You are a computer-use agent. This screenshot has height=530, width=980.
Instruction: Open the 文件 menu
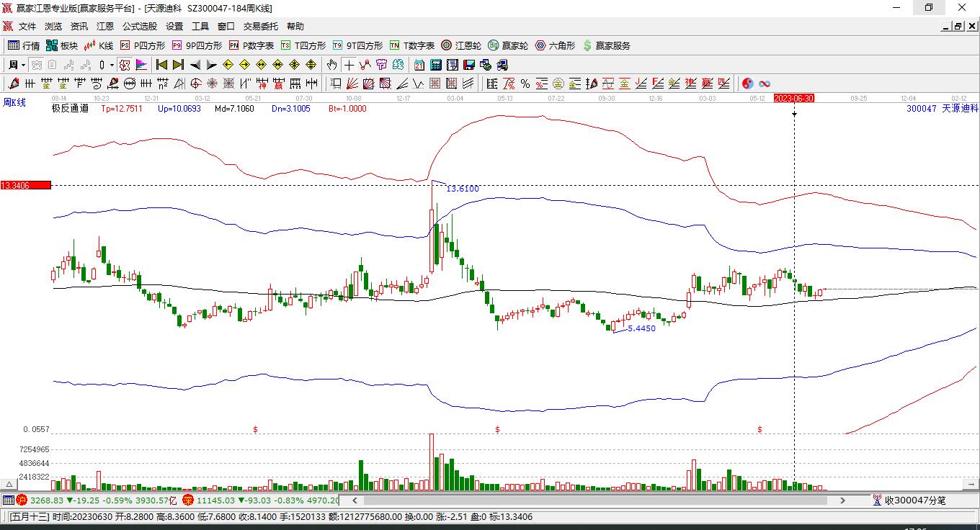(27, 27)
